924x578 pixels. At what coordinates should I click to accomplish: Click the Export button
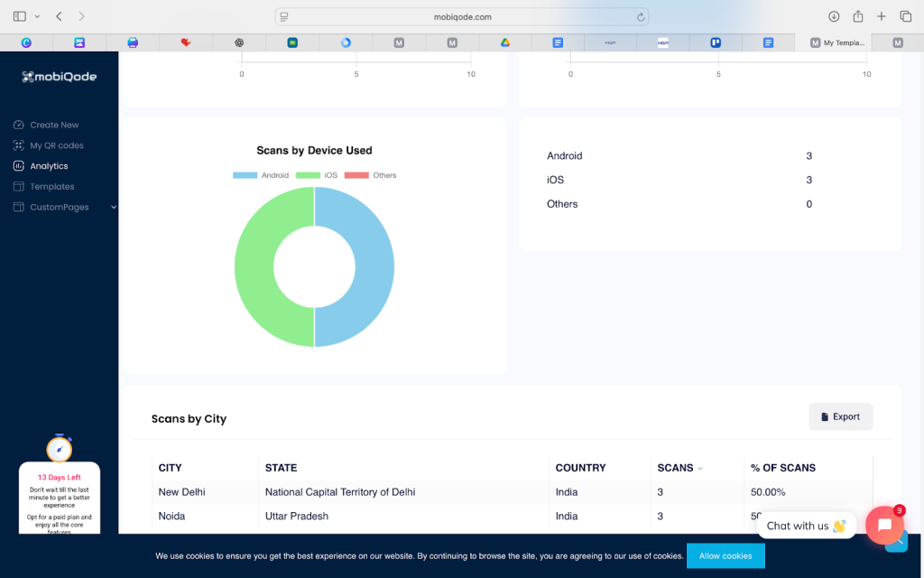840,416
